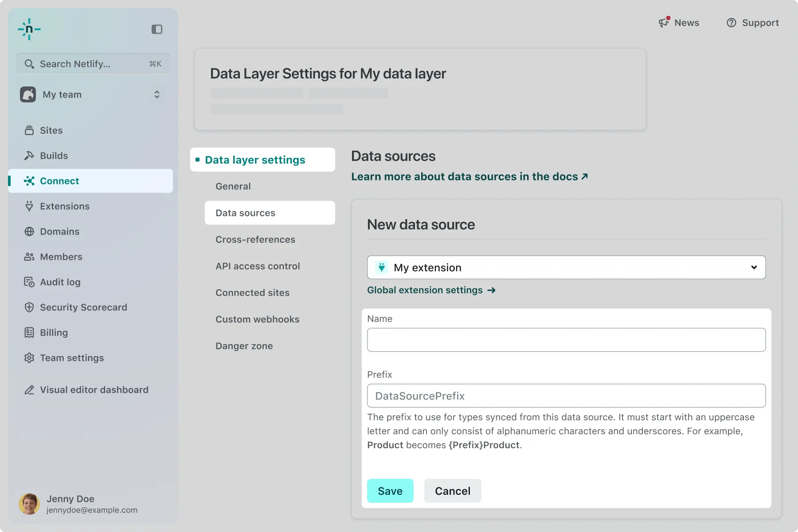Click the Visual editor pencil icon
The width and height of the screenshot is (798, 532).
tap(29, 390)
